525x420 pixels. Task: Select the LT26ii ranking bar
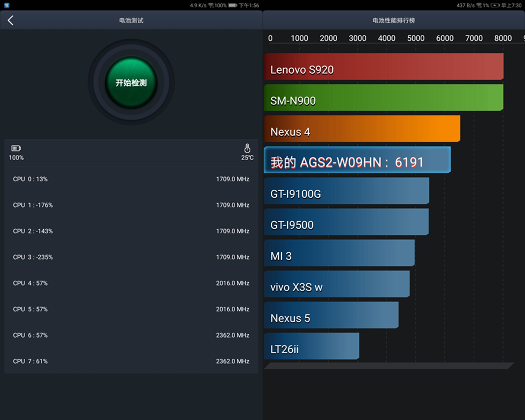click(311, 346)
